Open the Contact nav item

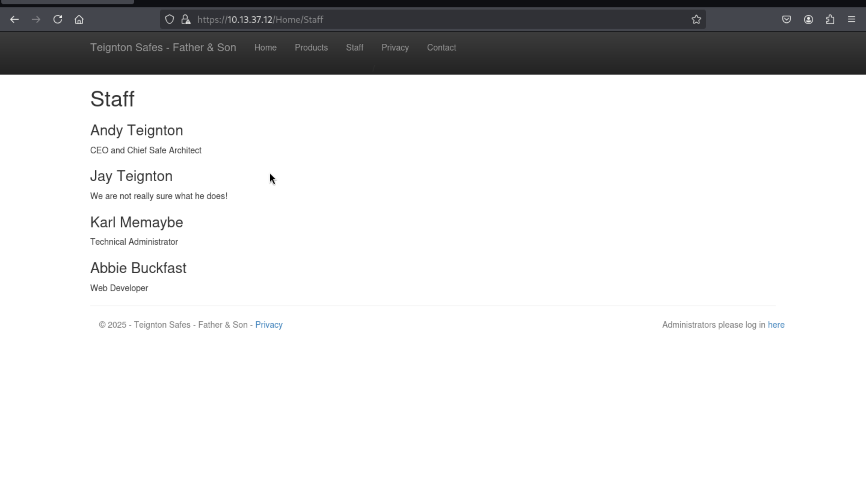pos(442,48)
